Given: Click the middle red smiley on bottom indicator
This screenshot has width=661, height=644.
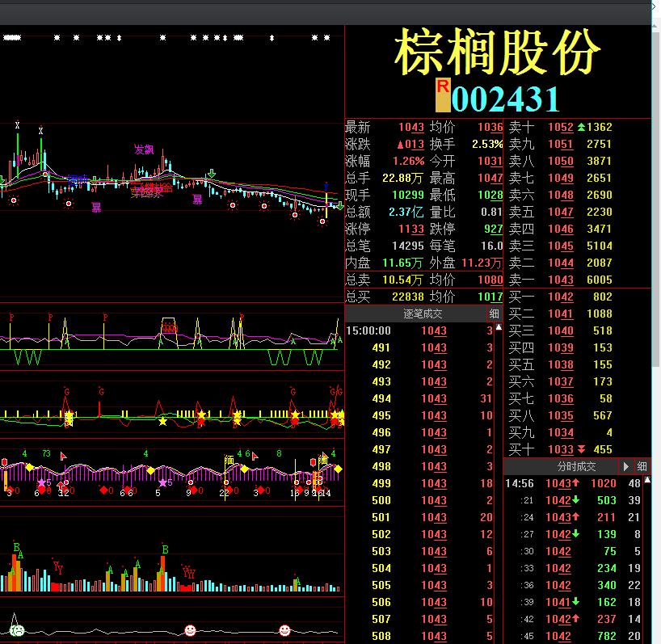Looking at the screenshot, I should pyautogui.click(x=191, y=630).
